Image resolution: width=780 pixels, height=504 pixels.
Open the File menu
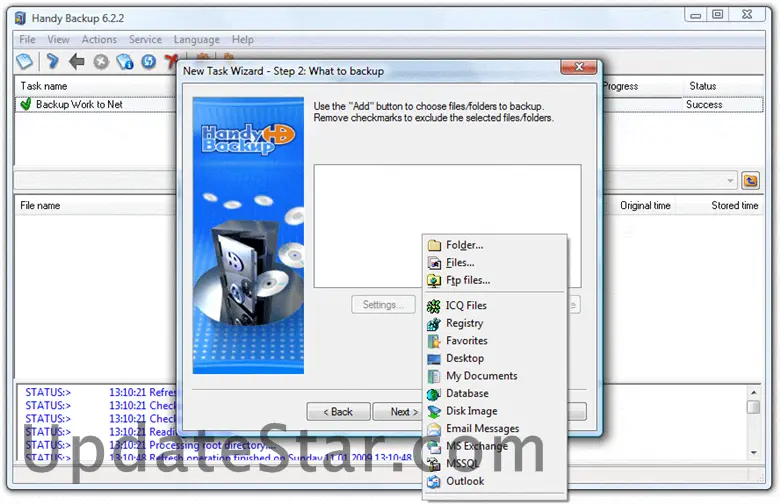pyautogui.click(x=27, y=39)
